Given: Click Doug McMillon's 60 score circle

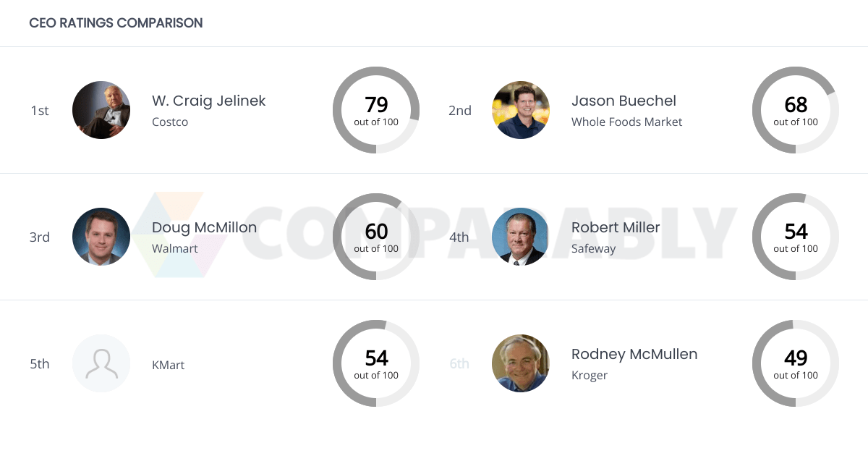Looking at the screenshot, I should coord(376,237).
